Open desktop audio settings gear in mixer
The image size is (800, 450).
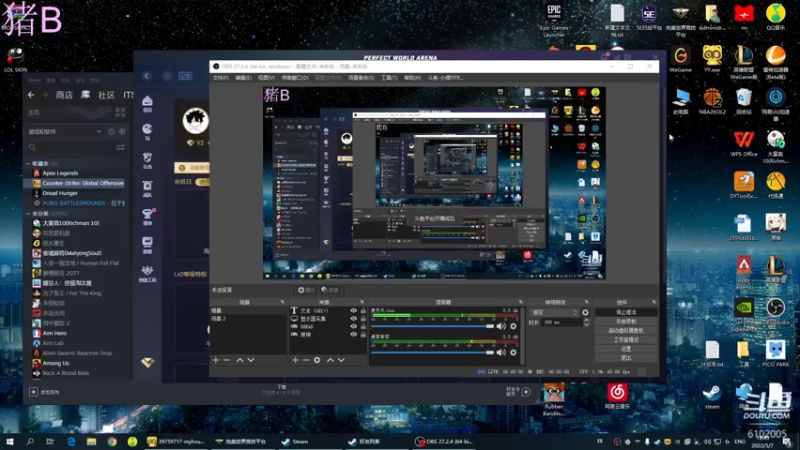[513, 352]
